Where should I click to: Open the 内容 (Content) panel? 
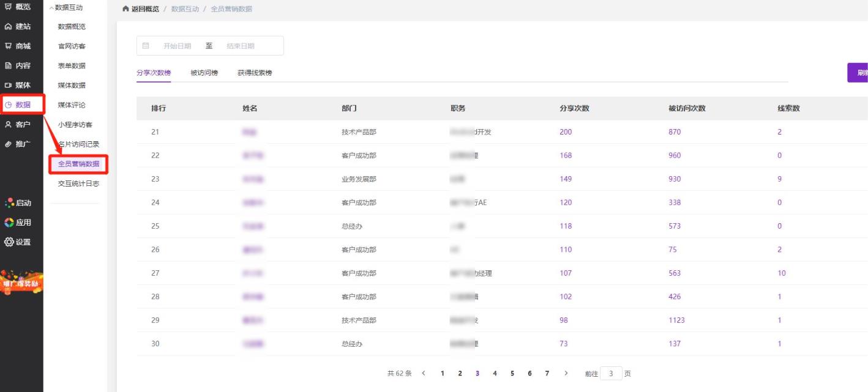(21, 65)
